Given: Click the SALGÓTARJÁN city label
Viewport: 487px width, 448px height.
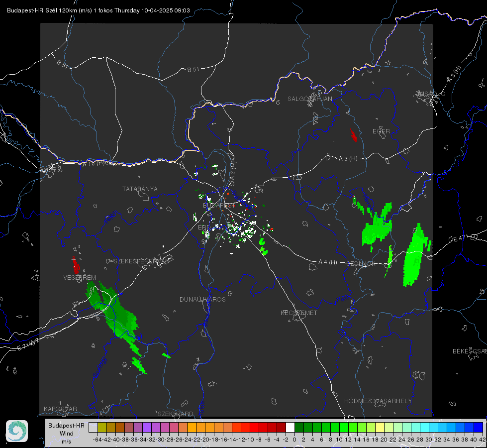Looking at the screenshot, I should pos(309,99).
